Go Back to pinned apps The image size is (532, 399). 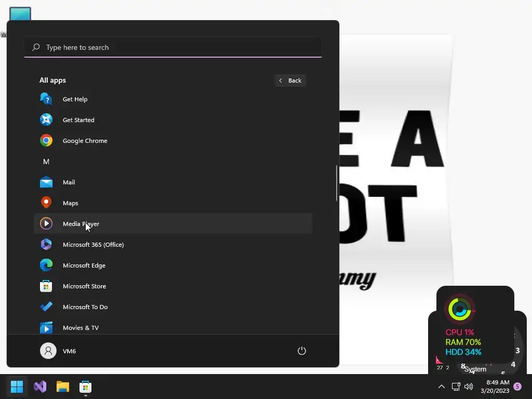(290, 81)
